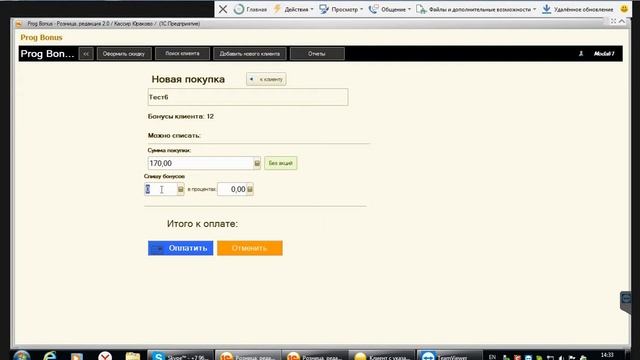Viewport: 640px width, 360px height.
Task: Open the Windows Start menu
Action: [21, 355]
